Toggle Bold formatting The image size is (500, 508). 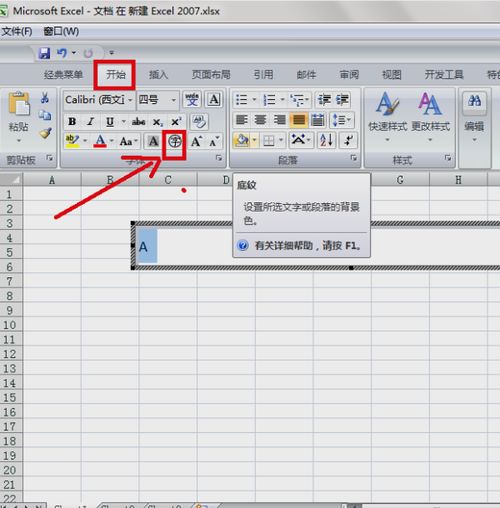[x=72, y=121]
